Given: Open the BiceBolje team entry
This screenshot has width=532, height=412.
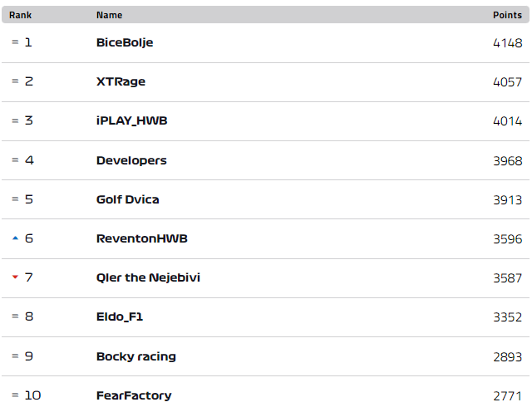Looking at the screenshot, I should tap(125, 42).
